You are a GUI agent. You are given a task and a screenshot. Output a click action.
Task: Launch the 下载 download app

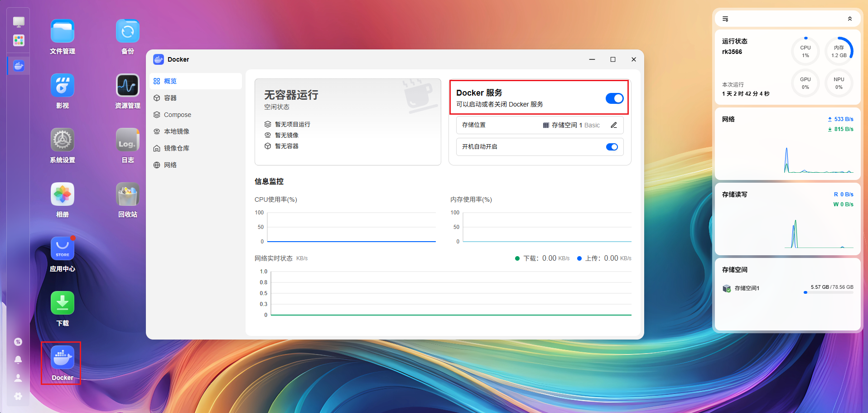point(63,303)
